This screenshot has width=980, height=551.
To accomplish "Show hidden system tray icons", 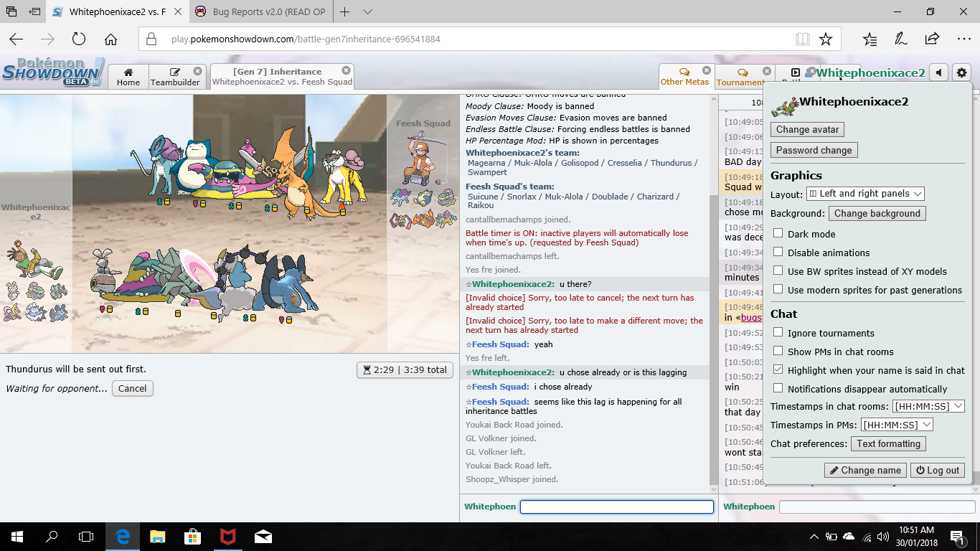I will pos(814,536).
